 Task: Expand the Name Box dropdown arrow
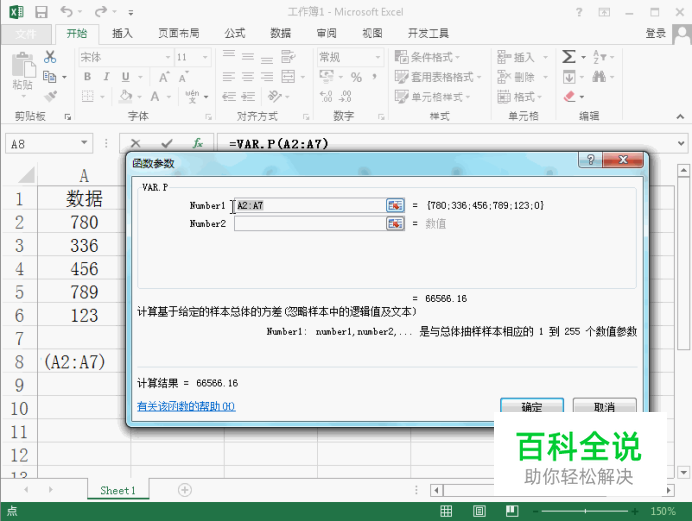pos(84,143)
